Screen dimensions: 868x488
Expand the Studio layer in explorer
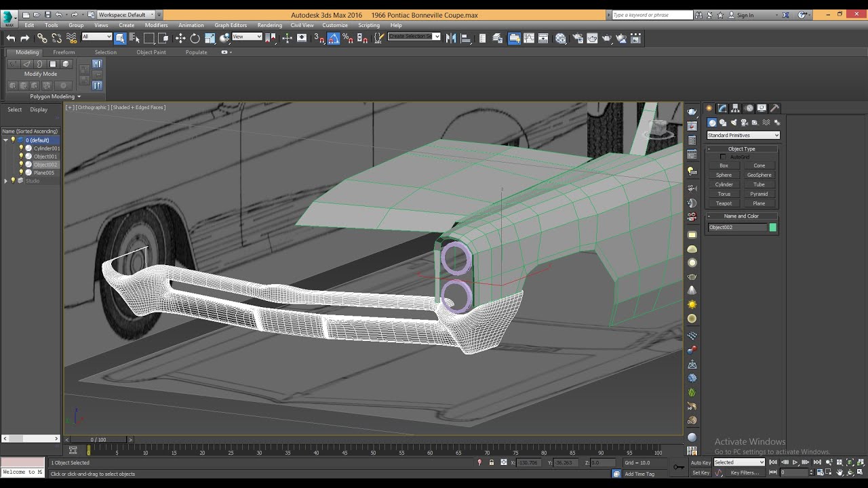(x=6, y=181)
